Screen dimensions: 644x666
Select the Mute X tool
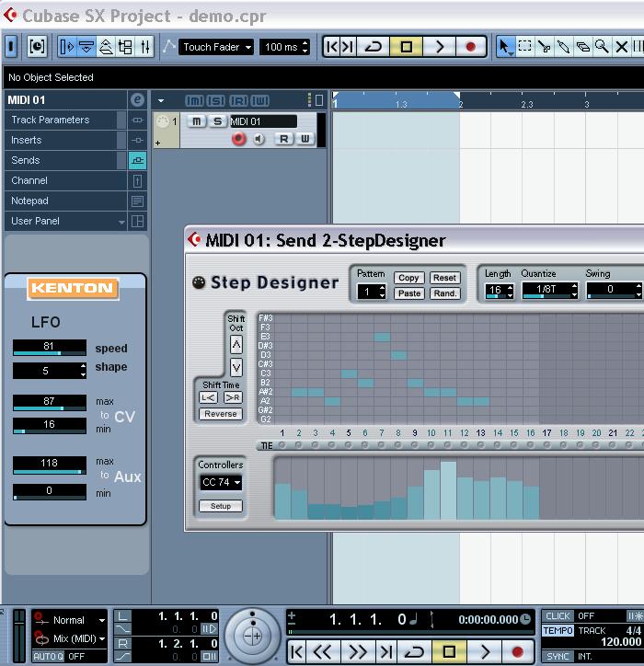tap(622, 46)
